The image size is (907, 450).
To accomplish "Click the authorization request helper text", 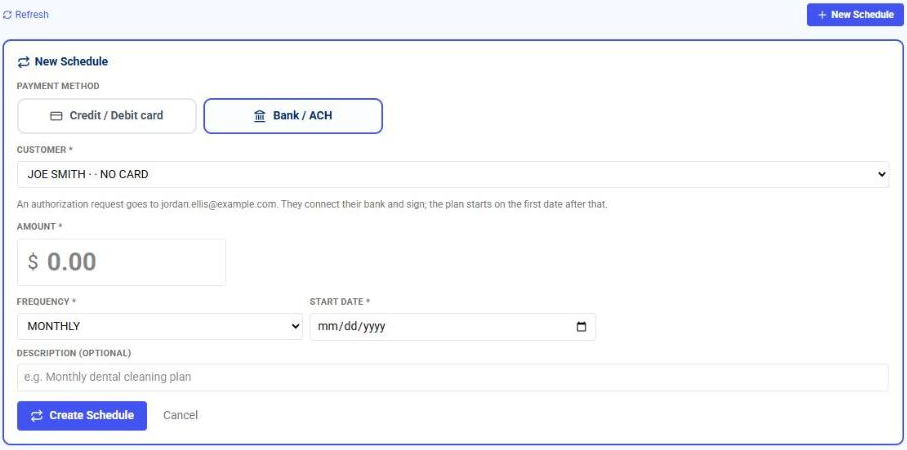I will click(312, 205).
